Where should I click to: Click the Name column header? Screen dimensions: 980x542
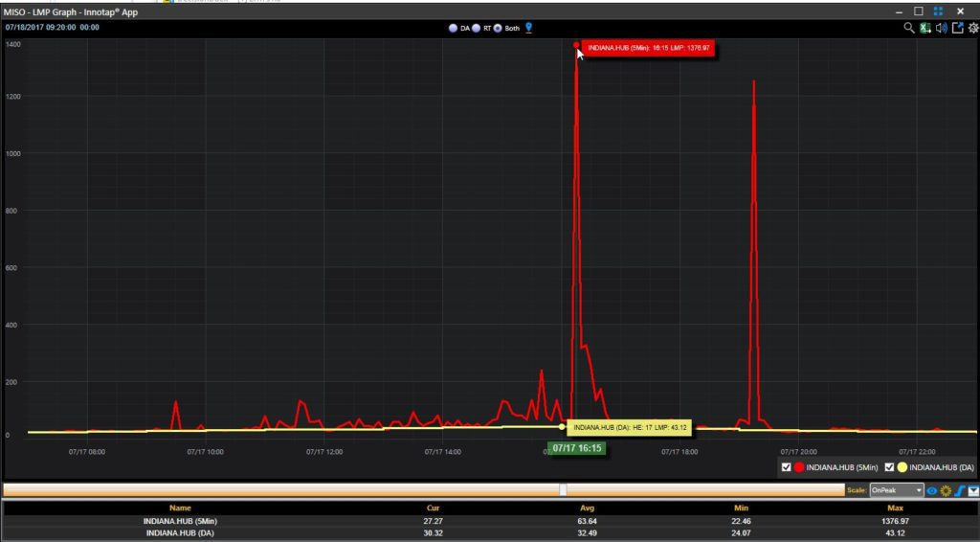click(180, 508)
